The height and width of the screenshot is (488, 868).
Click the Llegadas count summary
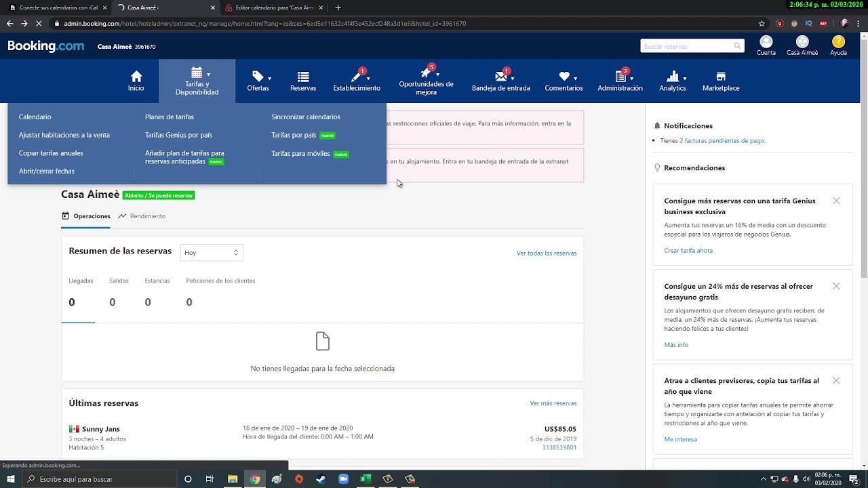pyautogui.click(x=81, y=292)
